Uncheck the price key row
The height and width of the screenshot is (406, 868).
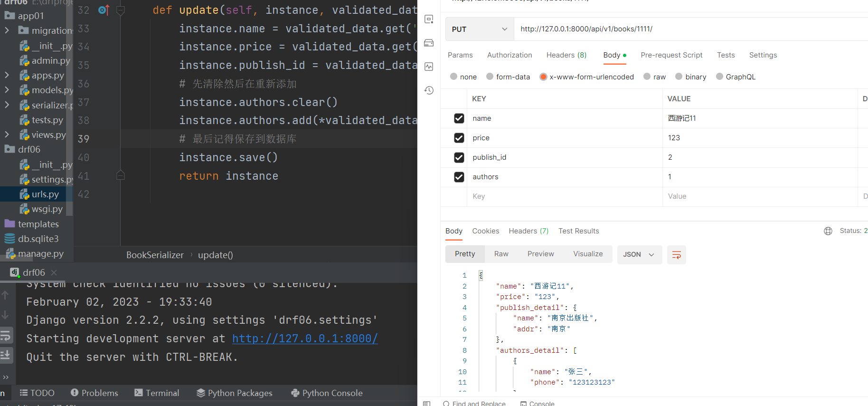(459, 138)
